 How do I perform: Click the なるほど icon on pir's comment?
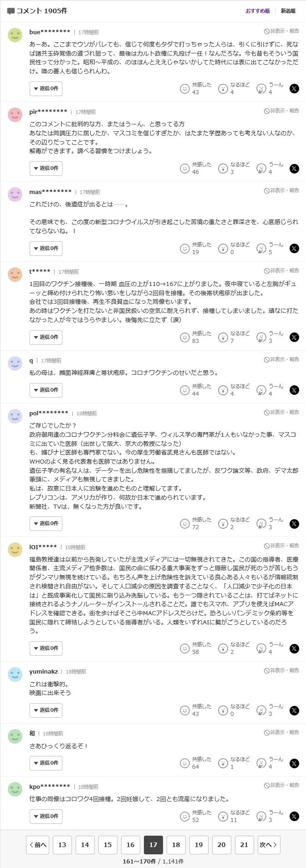coord(223,168)
